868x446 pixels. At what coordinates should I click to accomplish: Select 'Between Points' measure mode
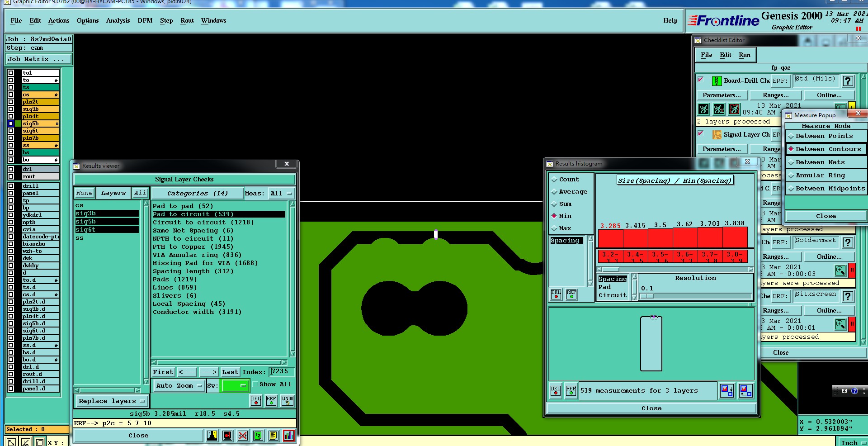[x=826, y=136]
